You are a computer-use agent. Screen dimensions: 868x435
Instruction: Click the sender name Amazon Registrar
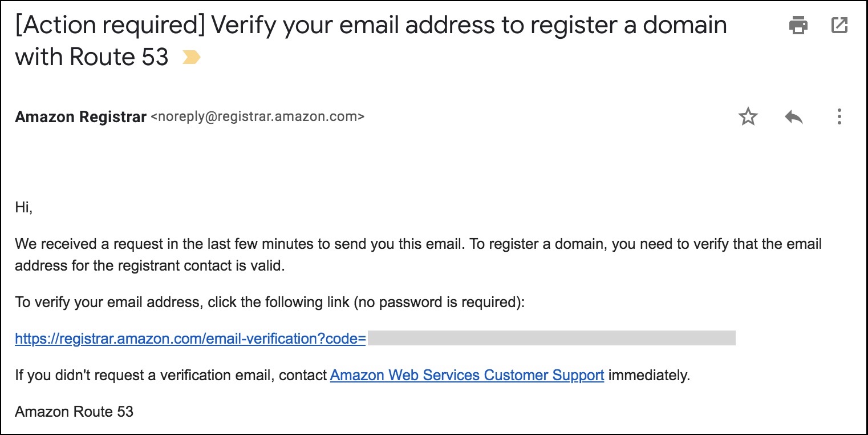click(80, 117)
